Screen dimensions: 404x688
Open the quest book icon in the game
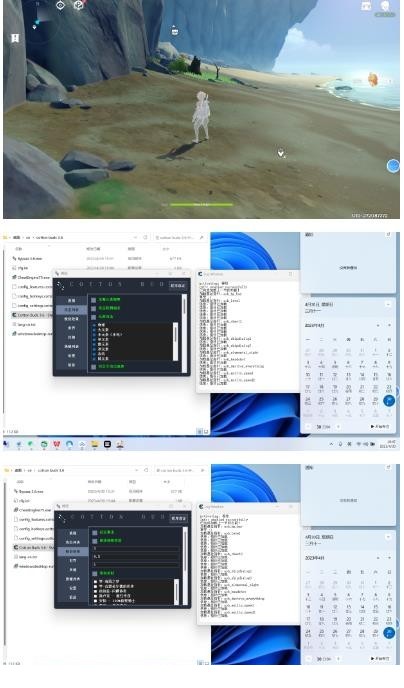(x=15, y=38)
